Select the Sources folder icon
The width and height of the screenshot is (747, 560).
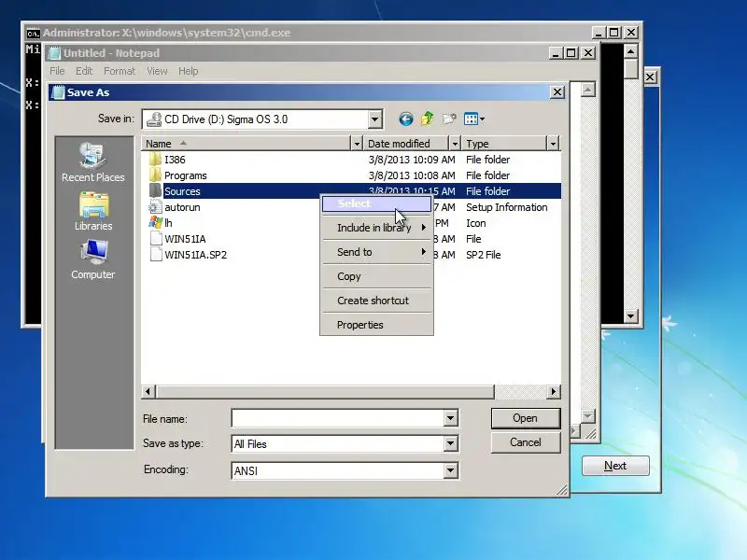(155, 191)
